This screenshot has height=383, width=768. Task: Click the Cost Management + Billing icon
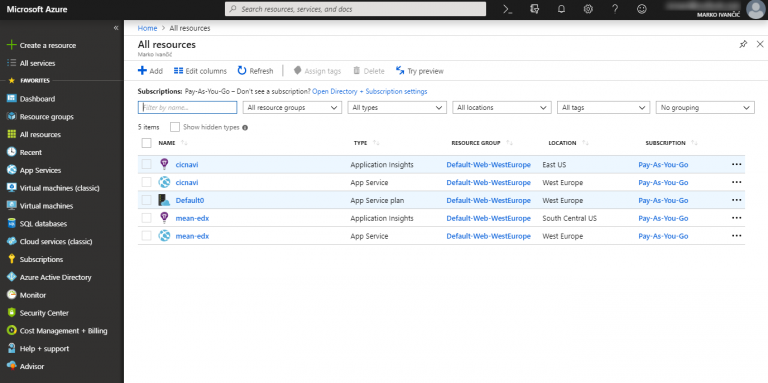point(11,331)
